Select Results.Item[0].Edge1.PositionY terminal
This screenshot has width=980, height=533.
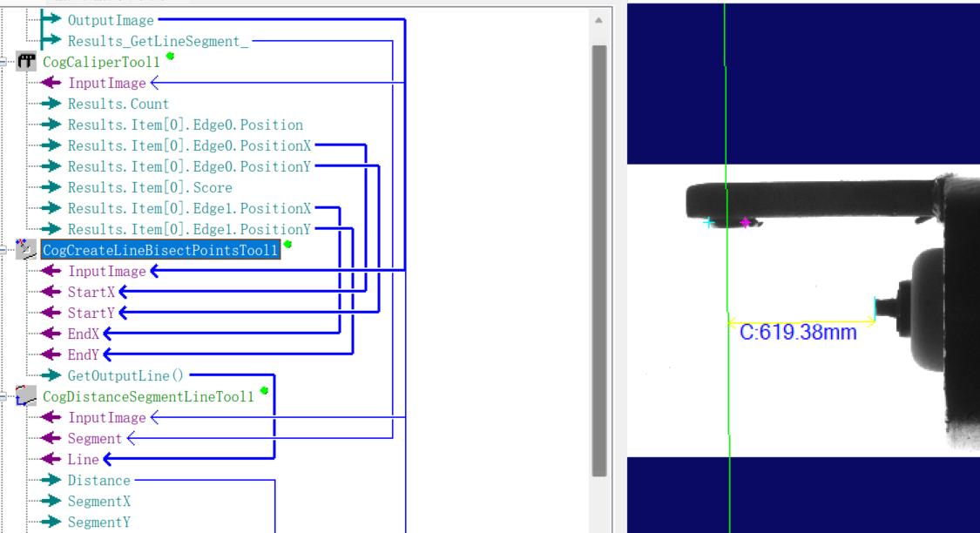coord(189,229)
